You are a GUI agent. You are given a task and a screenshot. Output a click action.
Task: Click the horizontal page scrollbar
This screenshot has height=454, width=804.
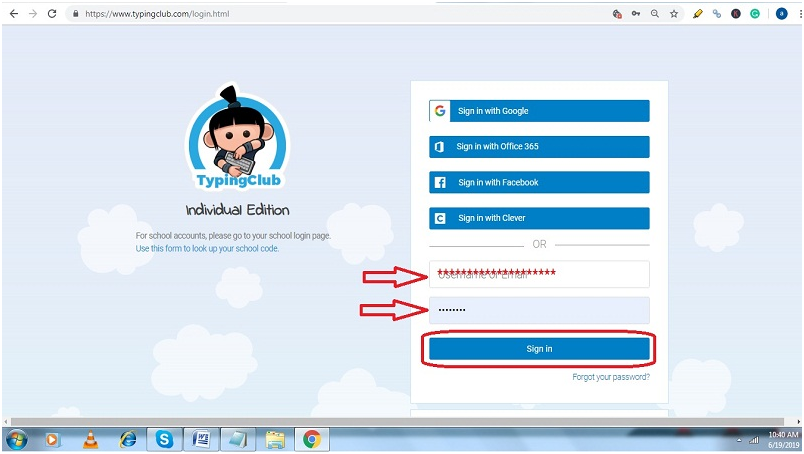397,422
